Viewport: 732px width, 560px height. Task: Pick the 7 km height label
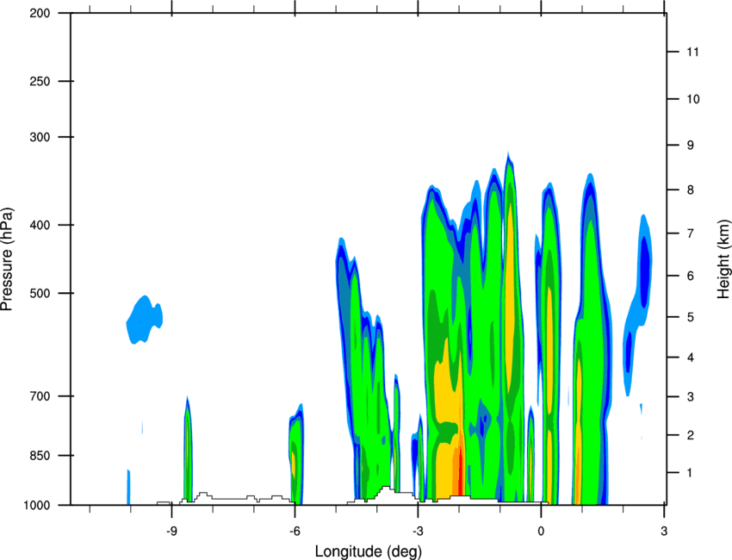pos(690,233)
